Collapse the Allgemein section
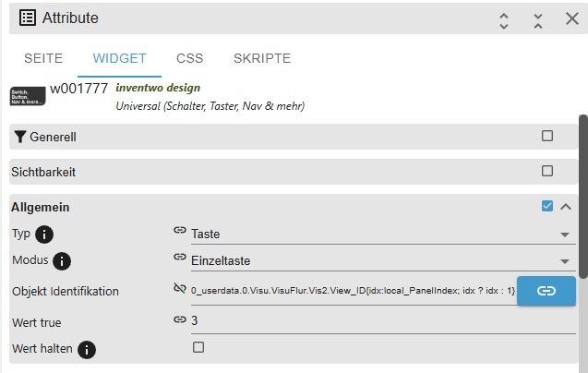The width and height of the screenshot is (588, 373). tap(566, 206)
